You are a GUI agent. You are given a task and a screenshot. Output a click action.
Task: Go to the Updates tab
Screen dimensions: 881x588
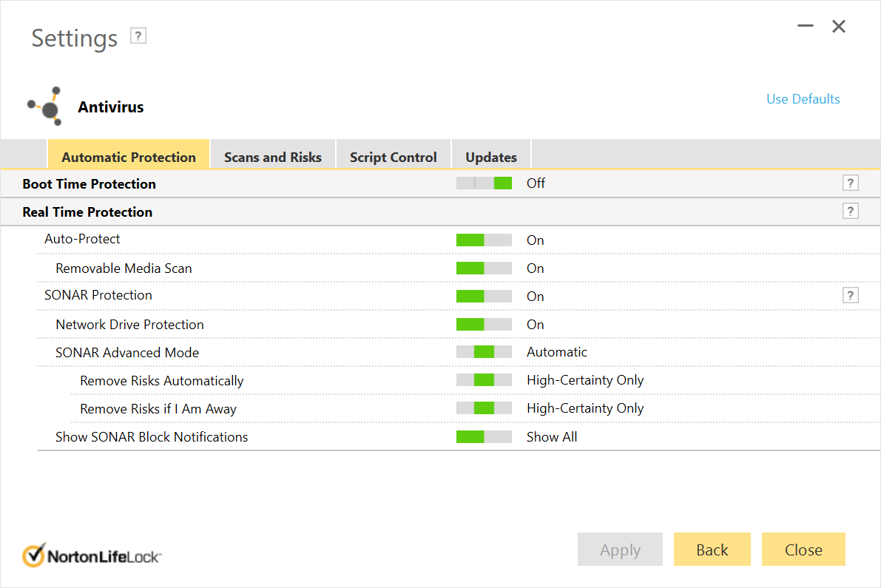point(491,155)
